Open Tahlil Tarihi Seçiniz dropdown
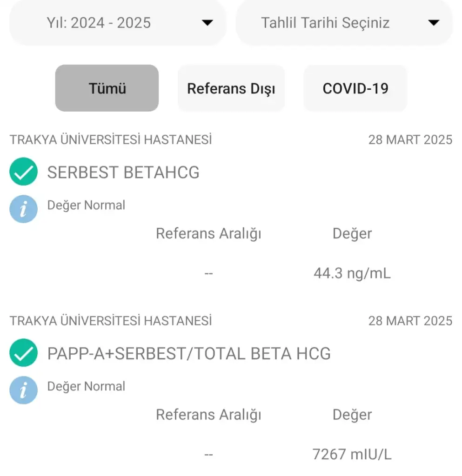Image resolution: width=462 pixels, height=476 pixels. (x=325, y=23)
